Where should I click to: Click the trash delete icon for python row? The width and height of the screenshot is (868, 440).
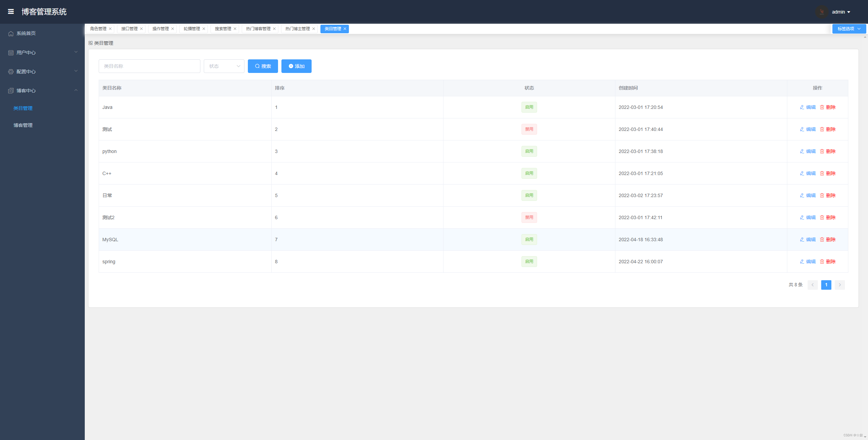pos(822,151)
